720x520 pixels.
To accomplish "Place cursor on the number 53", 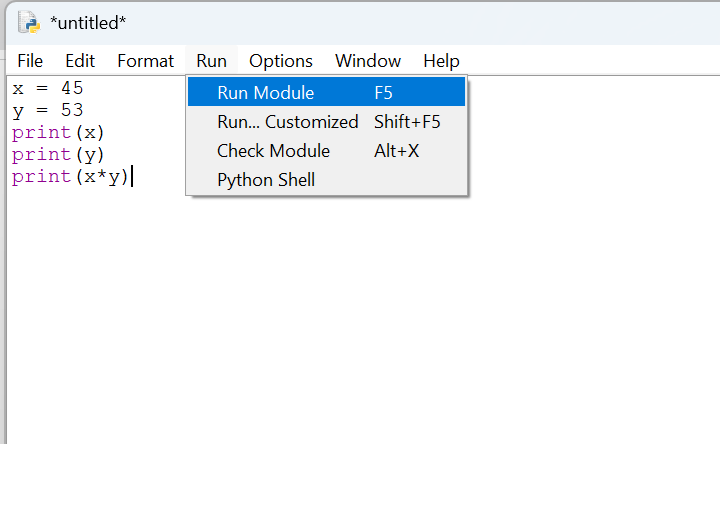I will click(71, 110).
